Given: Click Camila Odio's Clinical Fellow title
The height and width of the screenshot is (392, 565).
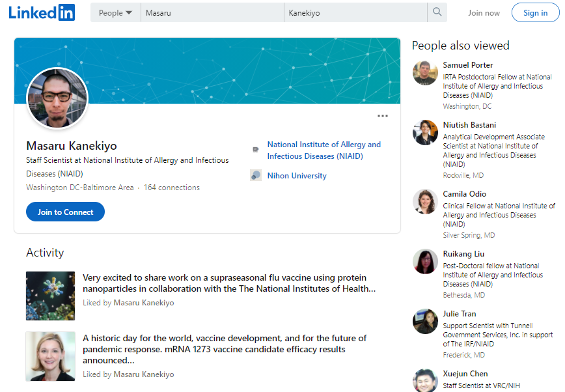Looking at the screenshot, I should (499, 215).
